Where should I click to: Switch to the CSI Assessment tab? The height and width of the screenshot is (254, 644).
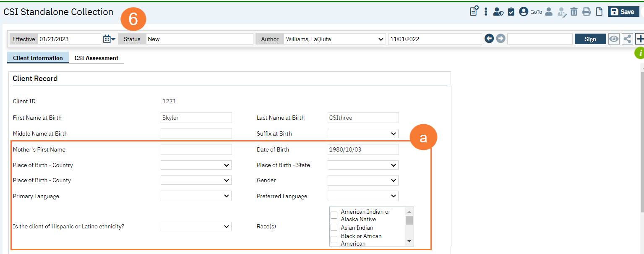(96, 58)
